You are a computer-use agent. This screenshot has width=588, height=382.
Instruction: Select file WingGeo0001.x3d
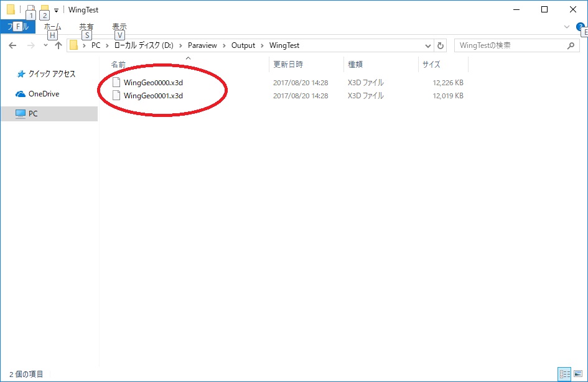tap(153, 96)
